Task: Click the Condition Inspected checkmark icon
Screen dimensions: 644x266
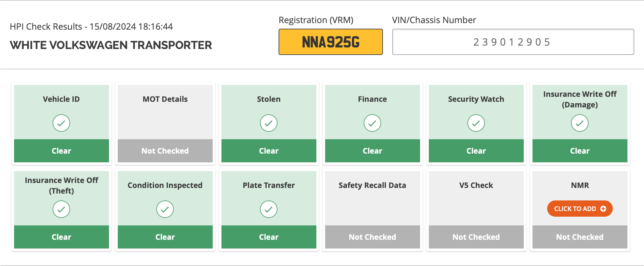Action: (x=165, y=209)
